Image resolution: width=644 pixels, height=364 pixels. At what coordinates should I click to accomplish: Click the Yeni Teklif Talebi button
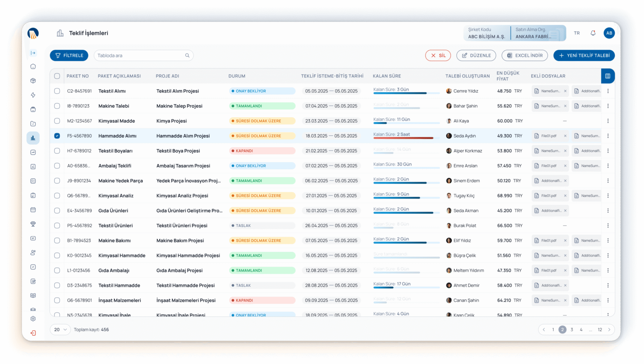(x=584, y=55)
